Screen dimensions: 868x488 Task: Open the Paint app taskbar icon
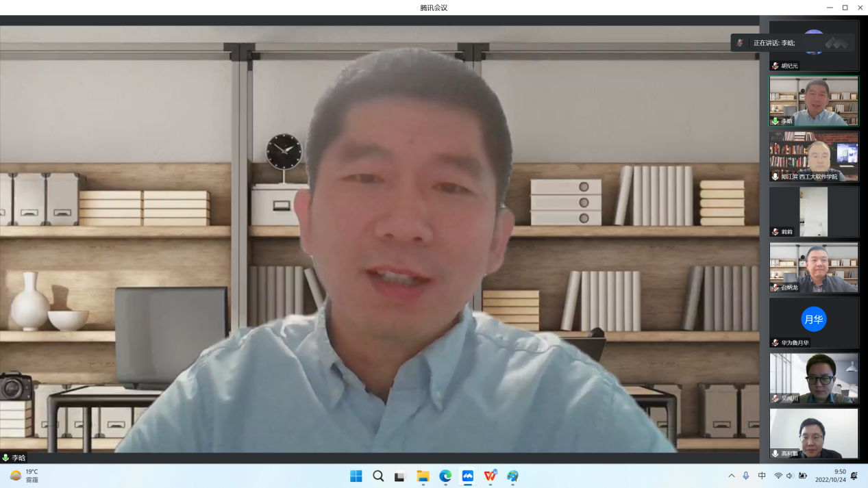point(513,476)
